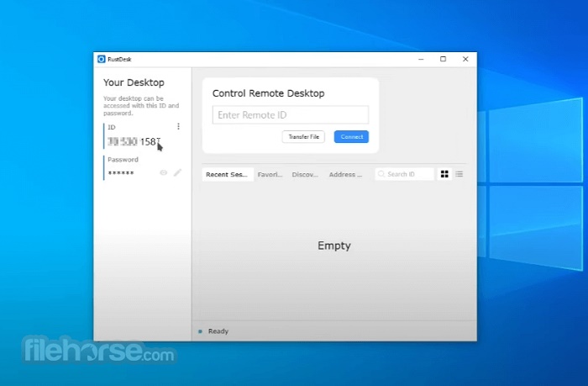This screenshot has width=588, height=386.
Task: Click the green Ready status dot
Action: (200, 331)
